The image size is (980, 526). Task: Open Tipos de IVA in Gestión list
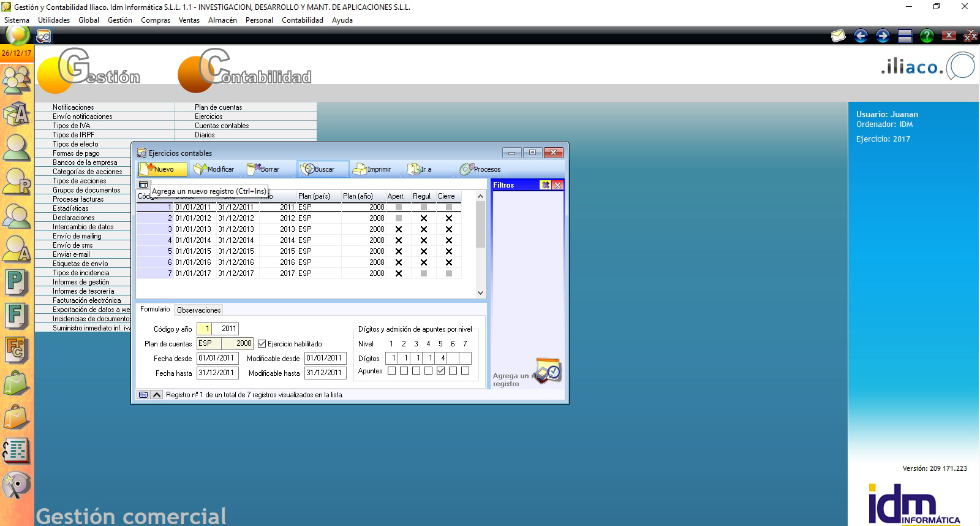71,126
